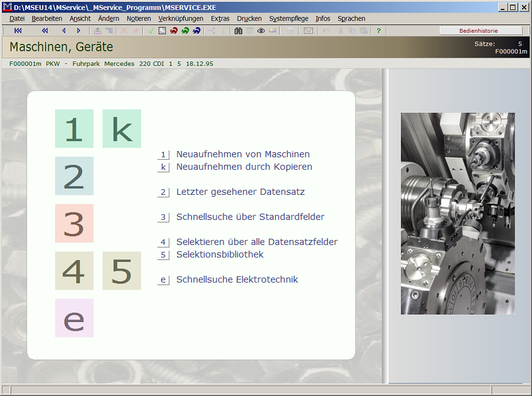Click the purple 'e' Elektrotechnik tile
This screenshot has width=532, height=396.
tap(74, 318)
